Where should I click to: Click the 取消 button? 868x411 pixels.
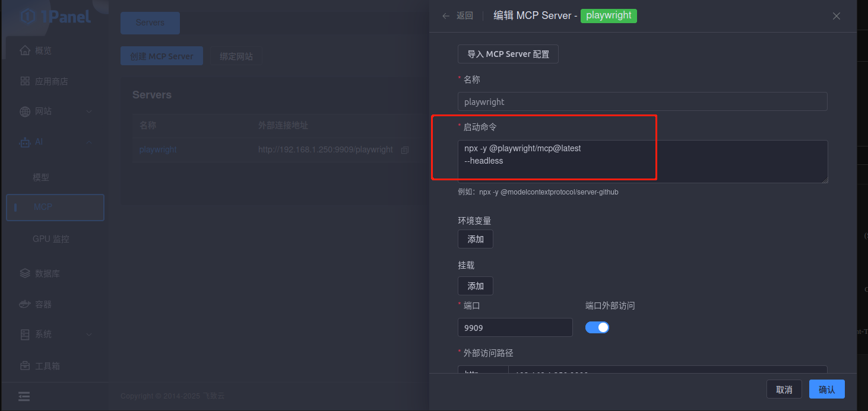(784, 390)
